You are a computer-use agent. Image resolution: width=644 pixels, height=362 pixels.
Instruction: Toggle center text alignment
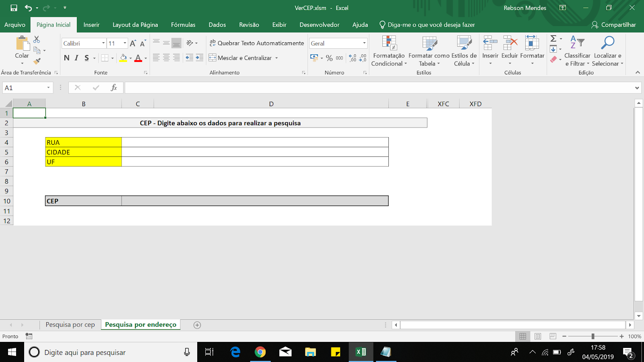(166, 58)
